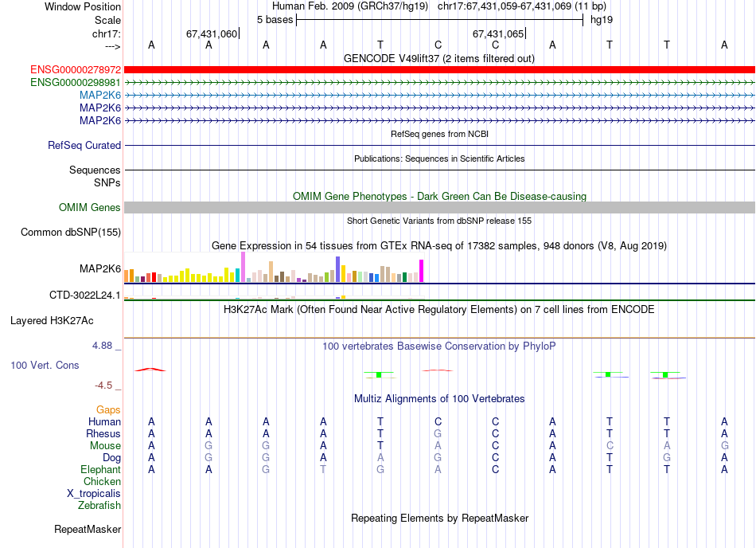Click the RefSeq Curated track label
Viewport: 756px width, 548px height.
[x=84, y=145]
